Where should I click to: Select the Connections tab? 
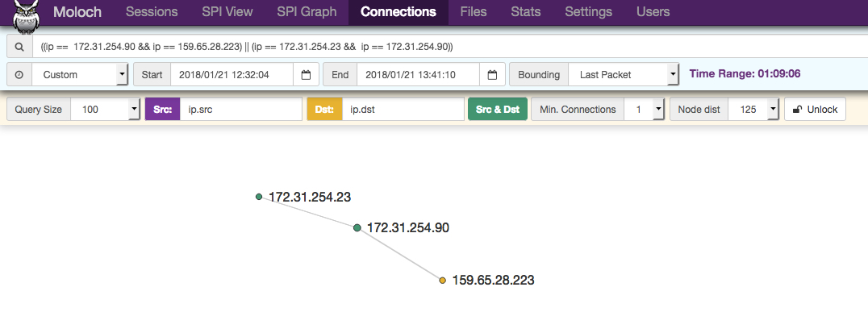[x=398, y=11]
